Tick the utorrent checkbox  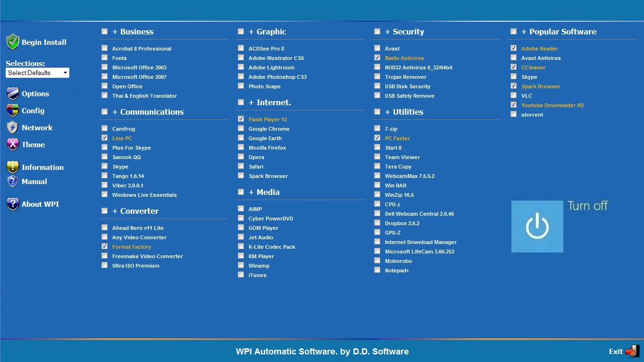click(514, 114)
